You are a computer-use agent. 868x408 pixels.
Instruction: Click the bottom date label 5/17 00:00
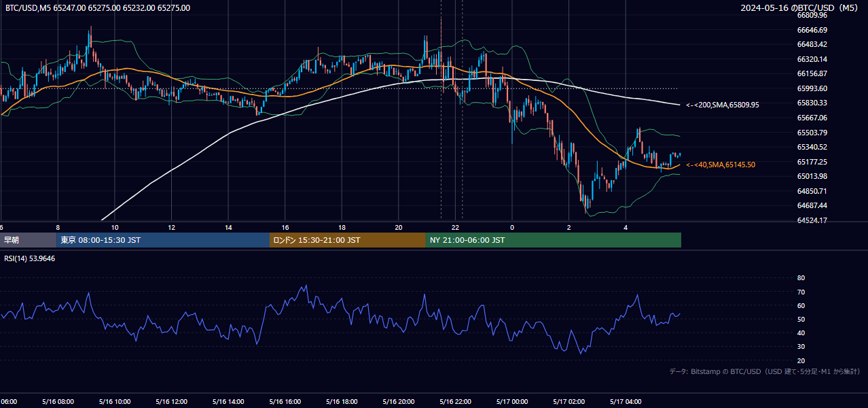(512, 402)
